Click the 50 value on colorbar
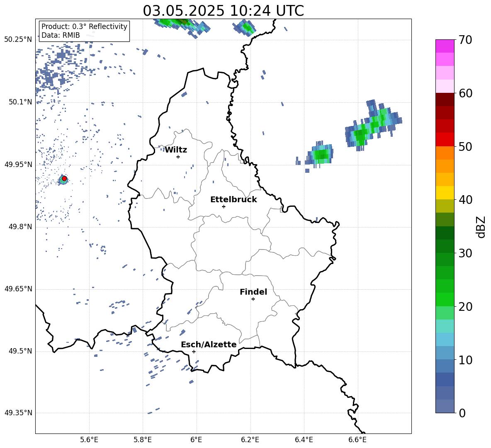 tap(465, 146)
